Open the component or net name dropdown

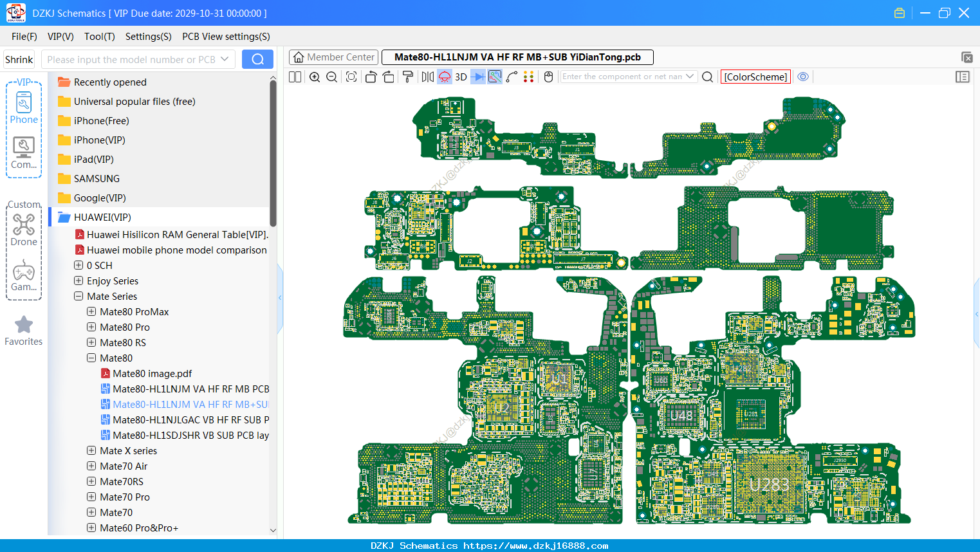pos(690,77)
